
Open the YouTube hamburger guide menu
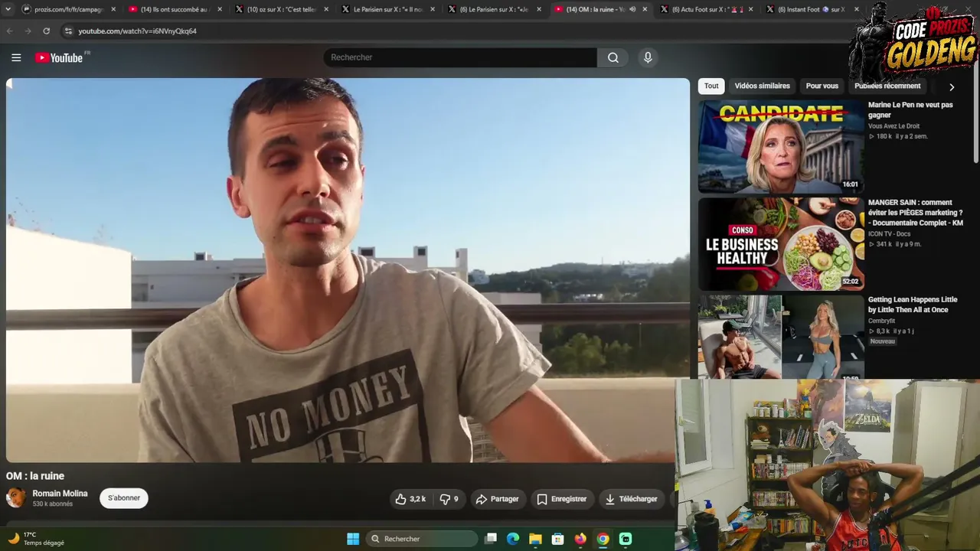pyautogui.click(x=16, y=57)
